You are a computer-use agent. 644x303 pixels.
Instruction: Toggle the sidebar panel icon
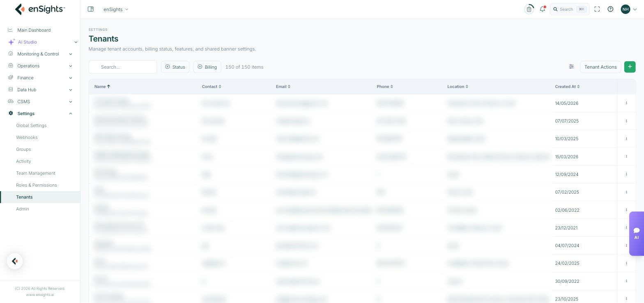click(x=91, y=9)
